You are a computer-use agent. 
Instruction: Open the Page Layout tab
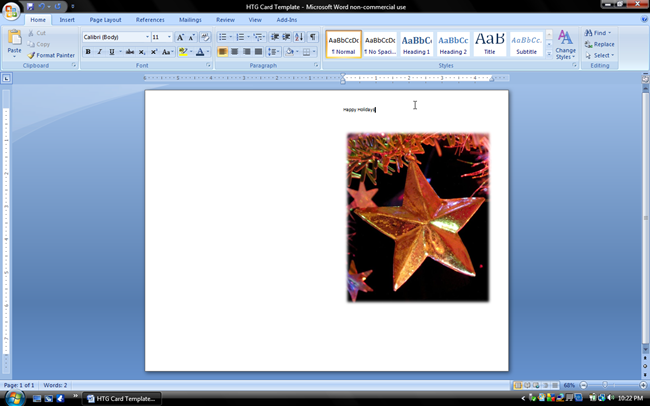(x=105, y=20)
